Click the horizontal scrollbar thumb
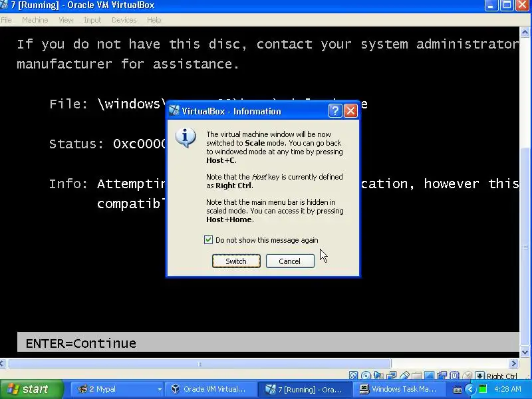Image resolution: width=532 pixels, height=399 pixels. pyautogui.click(x=199, y=364)
